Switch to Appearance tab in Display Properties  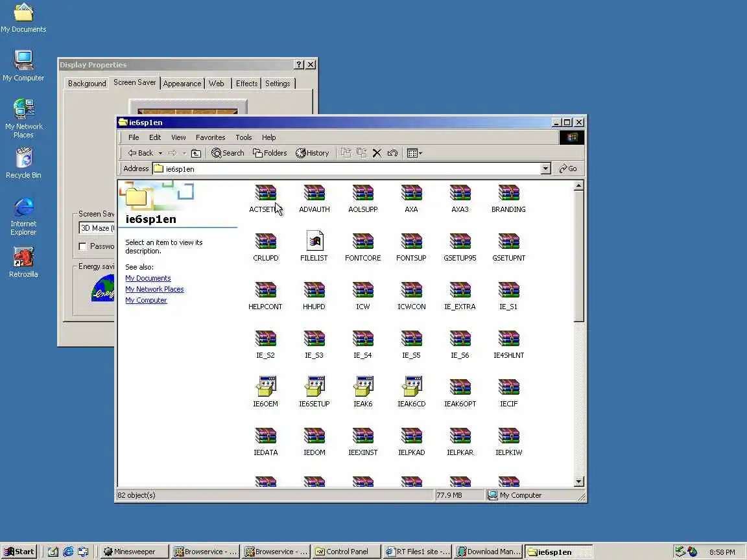click(182, 84)
